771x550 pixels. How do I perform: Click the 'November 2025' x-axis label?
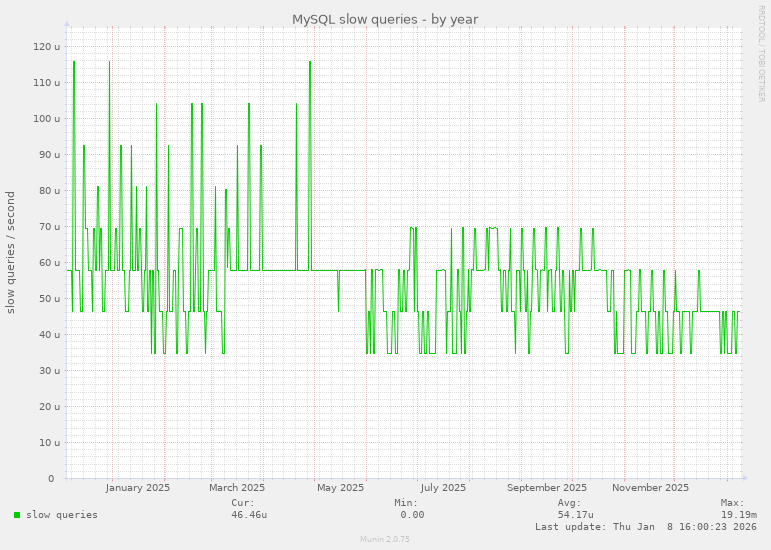(650, 488)
